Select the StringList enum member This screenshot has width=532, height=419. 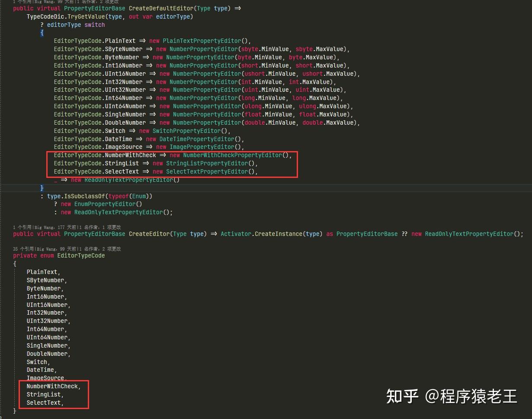tap(43, 394)
